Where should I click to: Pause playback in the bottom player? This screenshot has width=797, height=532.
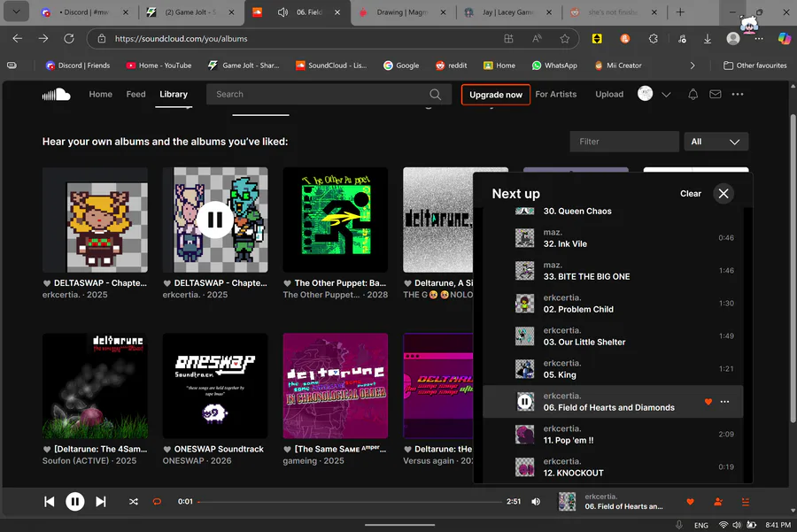(74, 502)
